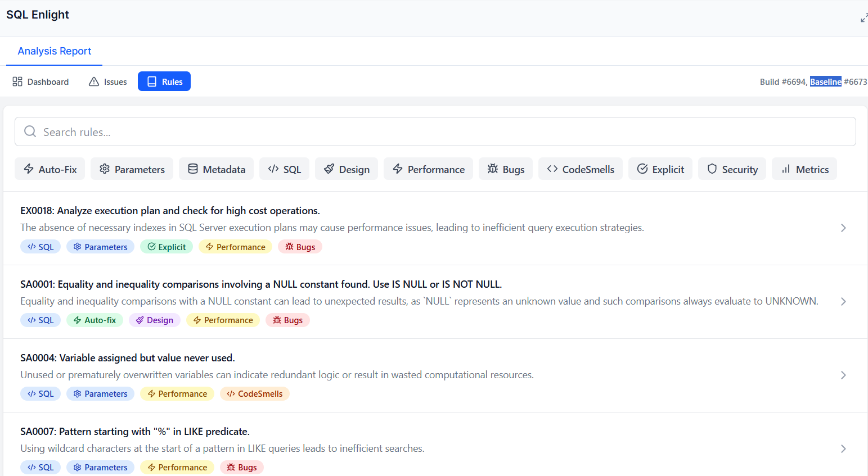The height and width of the screenshot is (476, 868).
Task: Filter rules by Security category
Action: pyautogui.click(x=732, y=169)
